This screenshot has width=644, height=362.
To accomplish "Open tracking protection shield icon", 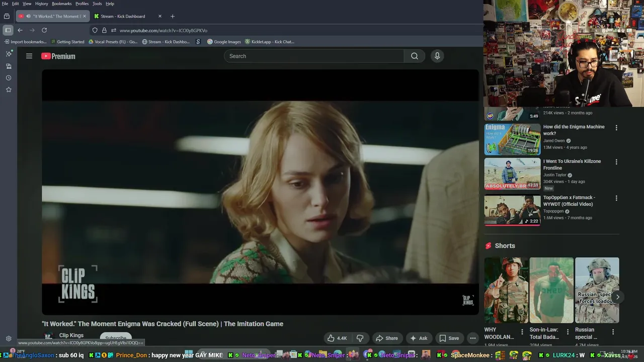I will 95,30.
